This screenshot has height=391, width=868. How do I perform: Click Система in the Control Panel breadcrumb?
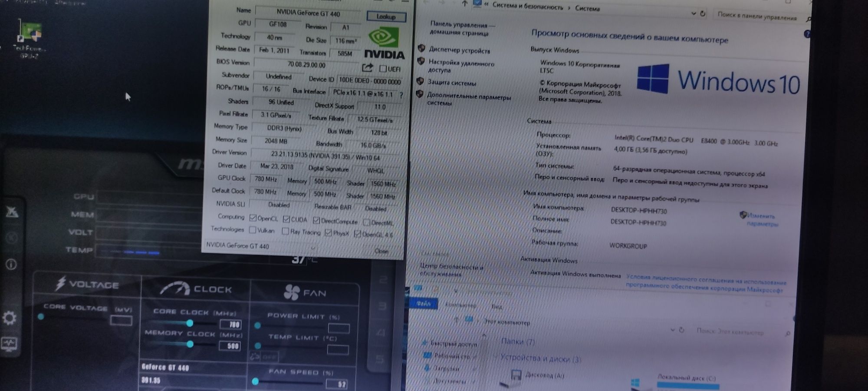coord(587,8)
